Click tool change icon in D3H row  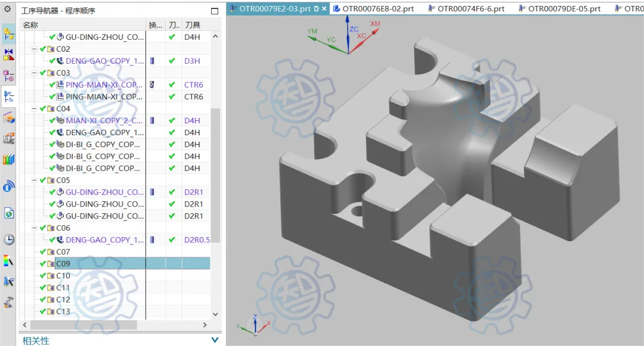(x=152, y=61)
